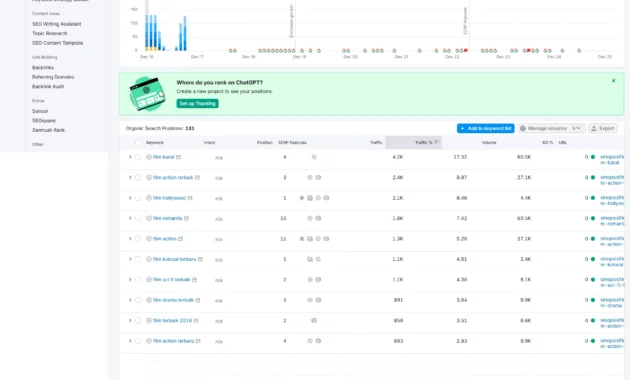Click the Export button
Viewport: 630px width, 380px height.
603,129
